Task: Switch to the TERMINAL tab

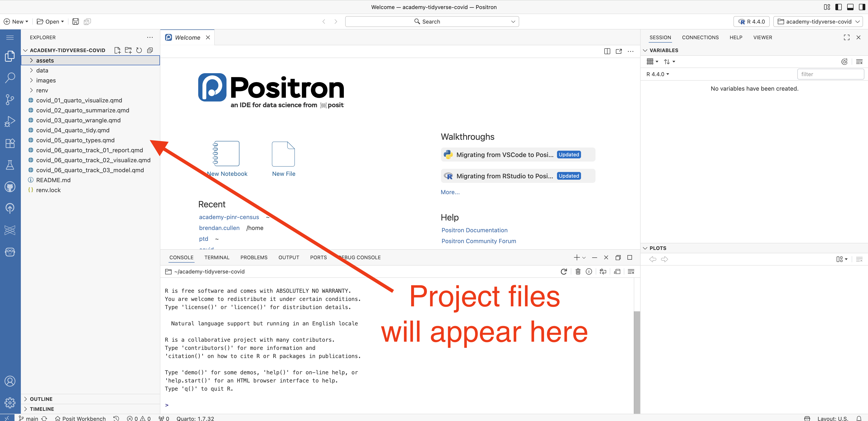Action: (x=217, y=258)
